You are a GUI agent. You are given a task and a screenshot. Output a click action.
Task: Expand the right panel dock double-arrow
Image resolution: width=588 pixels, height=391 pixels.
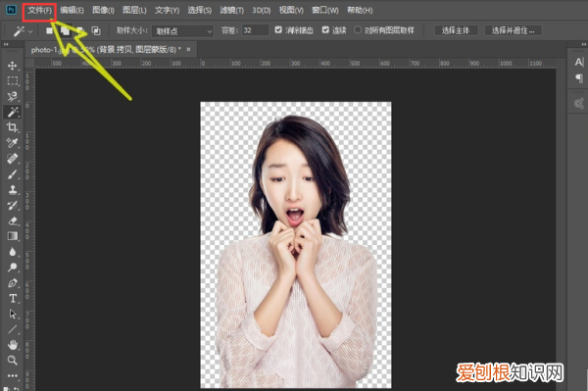coord(583,44)
